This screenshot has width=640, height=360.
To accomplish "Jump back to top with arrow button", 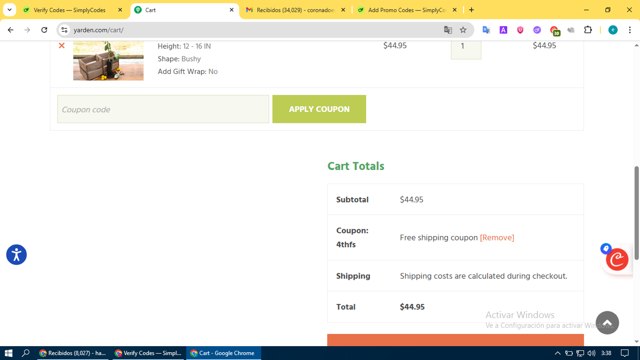I will (x=607, y=323).
